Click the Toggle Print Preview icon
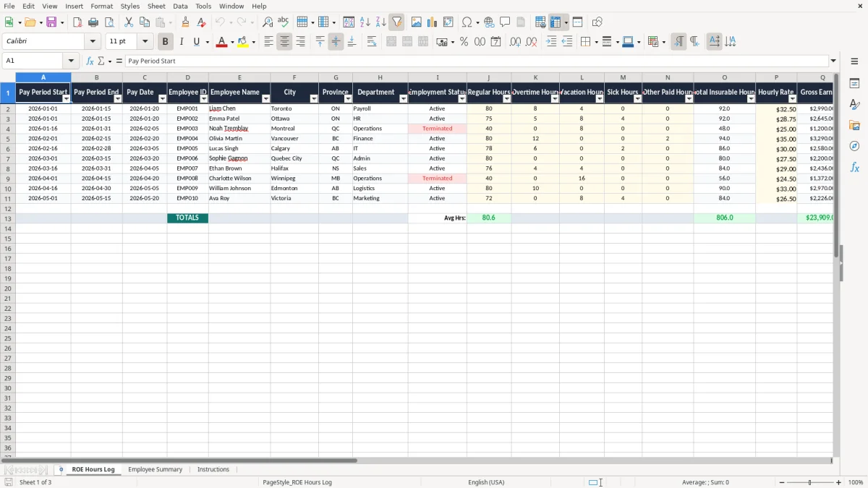 tap(109, 22)
